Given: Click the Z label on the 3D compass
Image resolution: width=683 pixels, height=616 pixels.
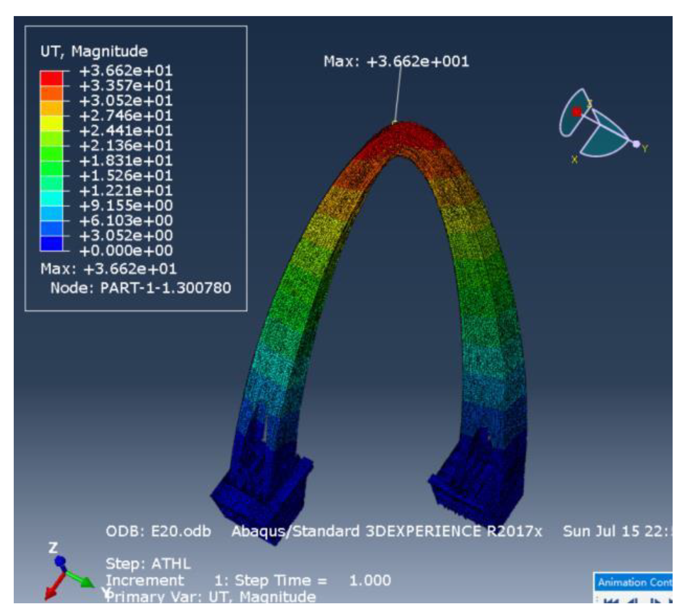Looking at the screenshot, I should pyautogui.click(x=590, y=103).
